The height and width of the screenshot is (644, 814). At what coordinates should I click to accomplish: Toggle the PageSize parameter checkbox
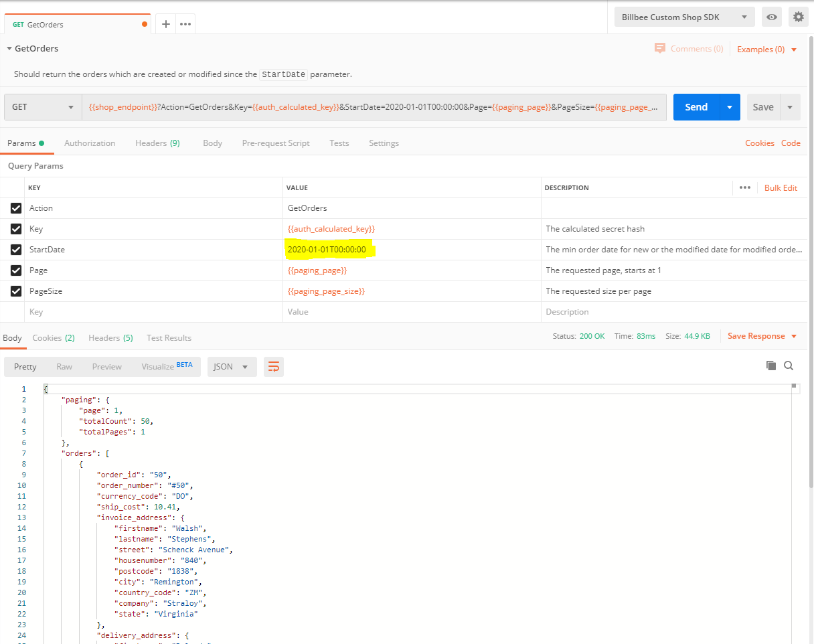point(16,291)
